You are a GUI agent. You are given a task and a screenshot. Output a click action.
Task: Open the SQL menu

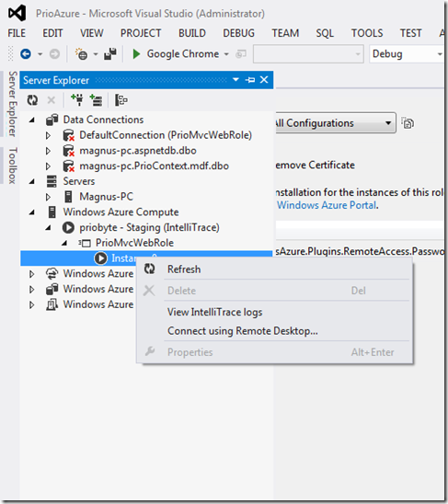tap(325, 33)
